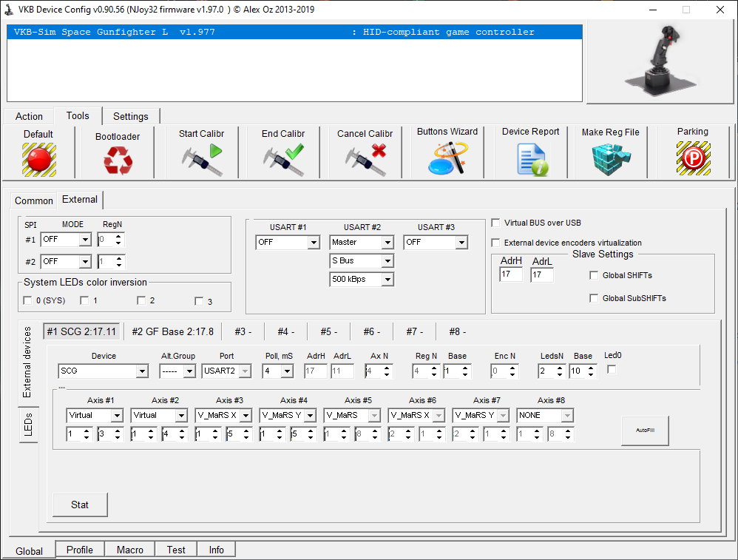Check LED inversion 0 (SYS)

pyautogui.click(x=27, y=300)
